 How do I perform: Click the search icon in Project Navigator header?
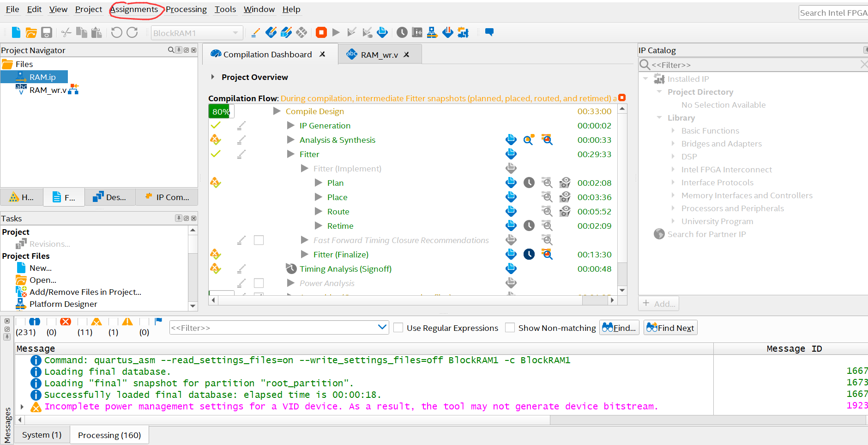point(171,50)
